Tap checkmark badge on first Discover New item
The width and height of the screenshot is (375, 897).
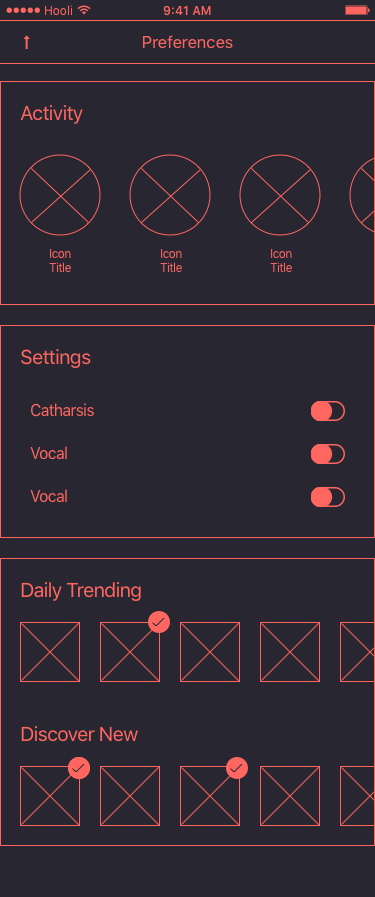79,768
